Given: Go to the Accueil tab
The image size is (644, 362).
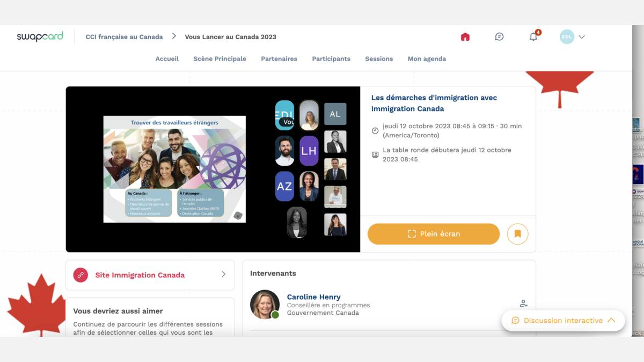Looking at the screenshot, I should (167, 59).
